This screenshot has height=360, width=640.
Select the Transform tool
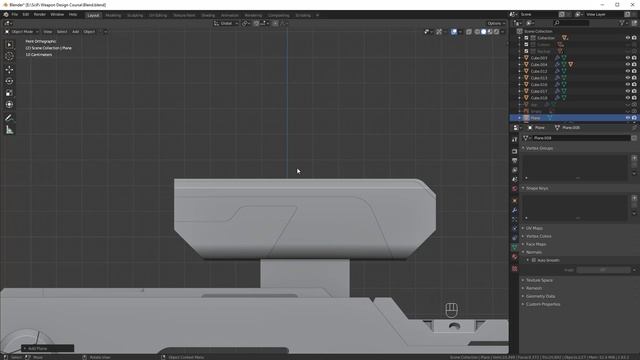9,104
